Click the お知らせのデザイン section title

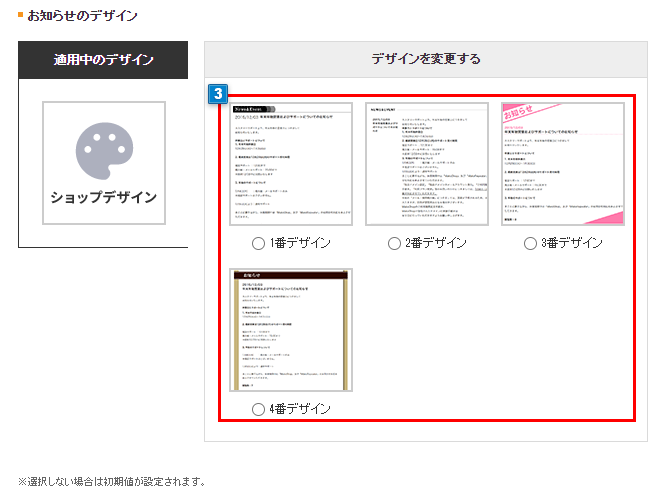pos(82,16)
